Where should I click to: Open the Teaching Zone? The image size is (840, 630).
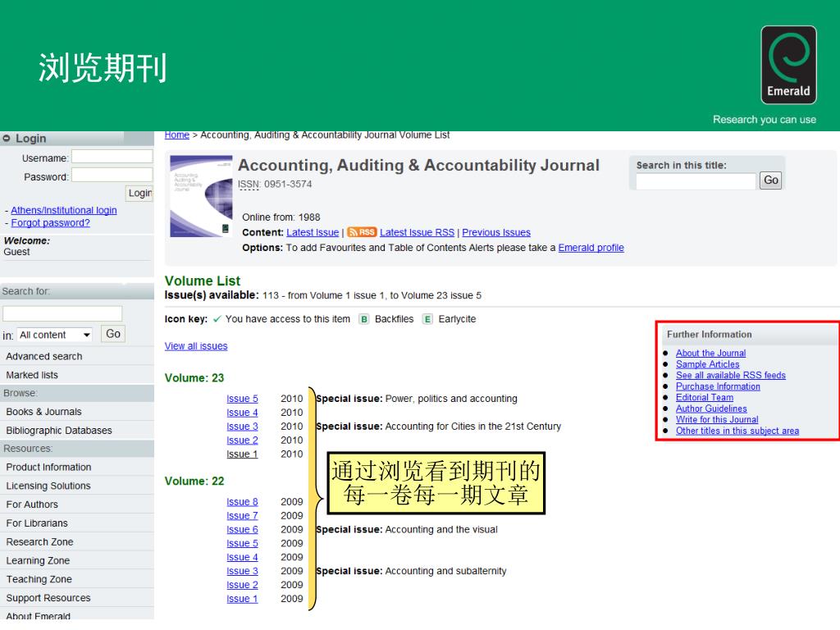pos(39,580)
